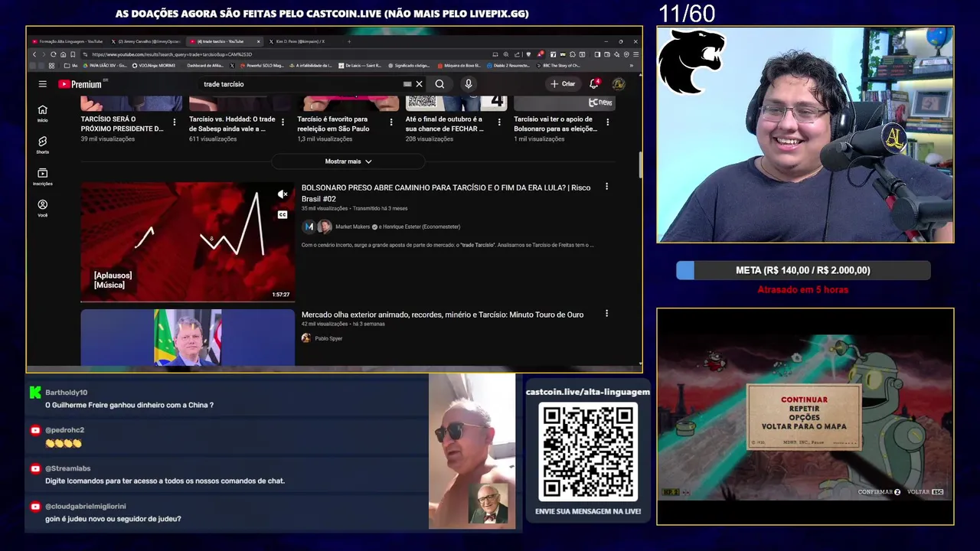Click the META donation progress bar
Screen dimensions: 980x551
803,270
